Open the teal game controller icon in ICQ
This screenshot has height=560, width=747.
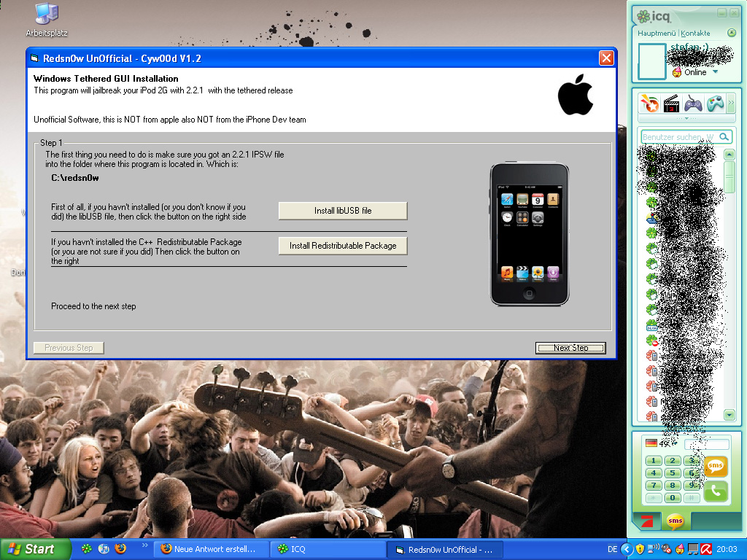[715, 104]
